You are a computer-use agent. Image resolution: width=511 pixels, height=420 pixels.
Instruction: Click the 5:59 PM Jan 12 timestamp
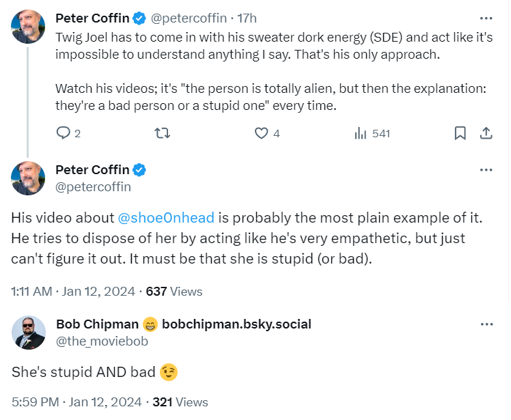tap(76, 402)
